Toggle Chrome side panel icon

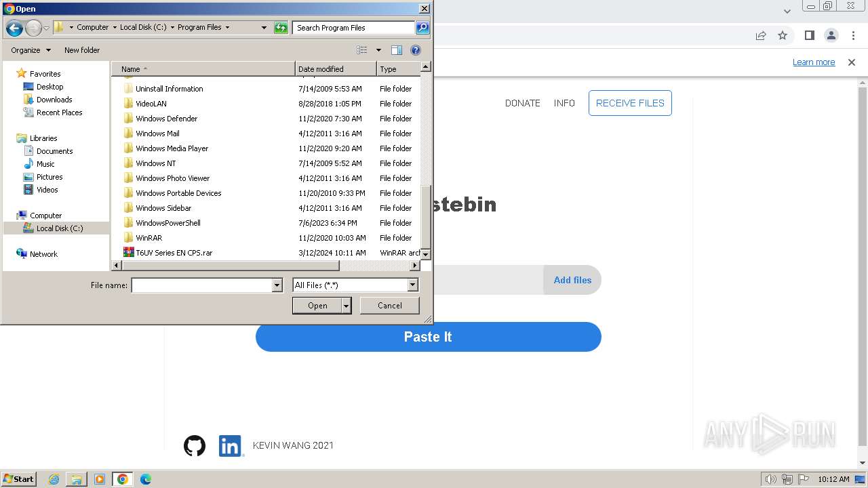[809, 35]
